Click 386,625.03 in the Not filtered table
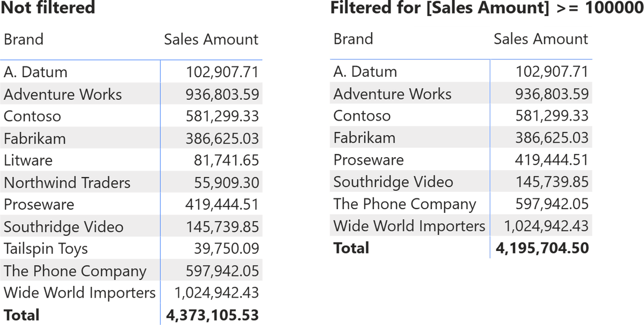Screen dimensions: 644x325 click(x=222, y=138)
